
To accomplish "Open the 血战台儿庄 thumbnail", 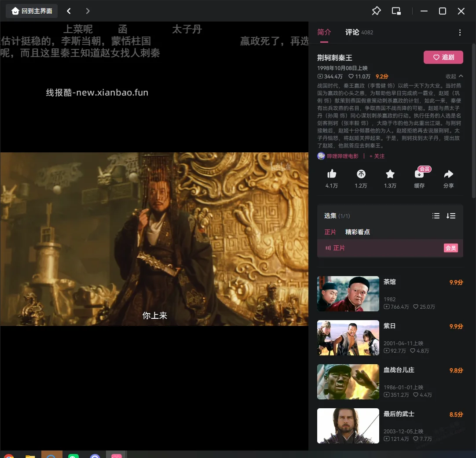I will point(348,382).
